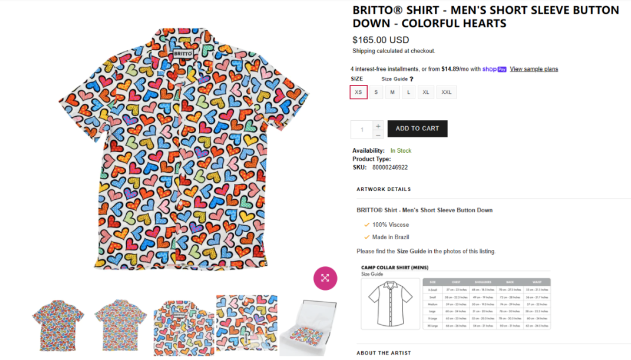Select size XS
The image size is (631, 360).
(358, 92)
